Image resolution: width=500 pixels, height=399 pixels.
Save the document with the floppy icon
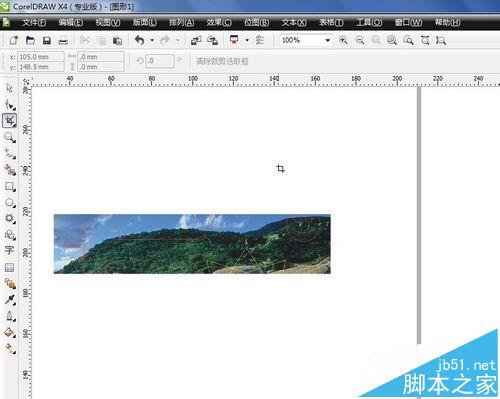(x=47, y=41)
